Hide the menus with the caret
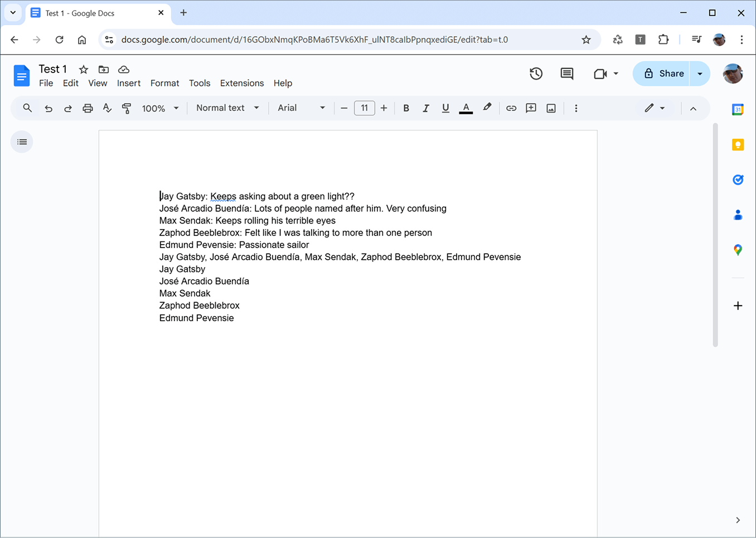This screenshot has height=538, width=756. point(693,109)
